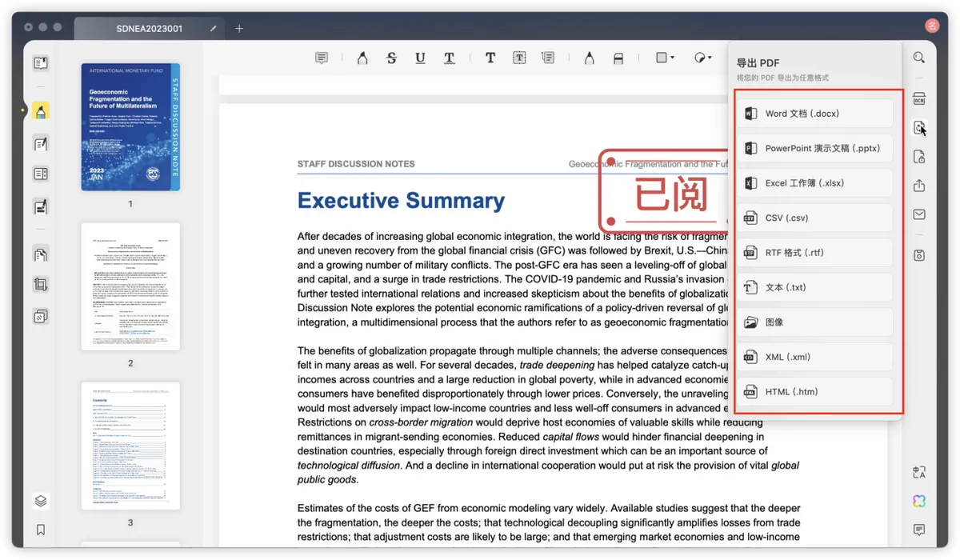Screen dimensions: 960x560
Task: Run the OCR text recognition tool
Action: tap(919, 99)
